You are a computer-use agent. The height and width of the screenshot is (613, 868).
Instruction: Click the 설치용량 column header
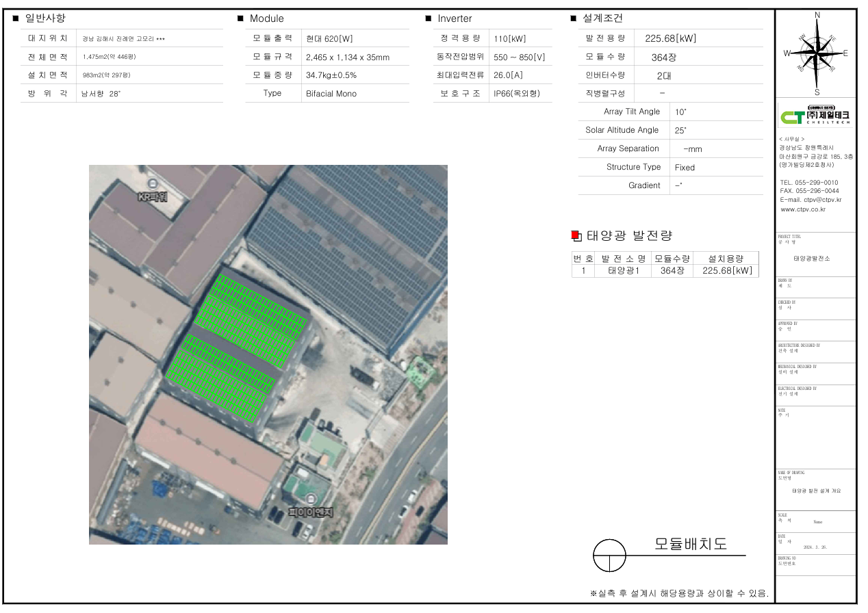726,259
